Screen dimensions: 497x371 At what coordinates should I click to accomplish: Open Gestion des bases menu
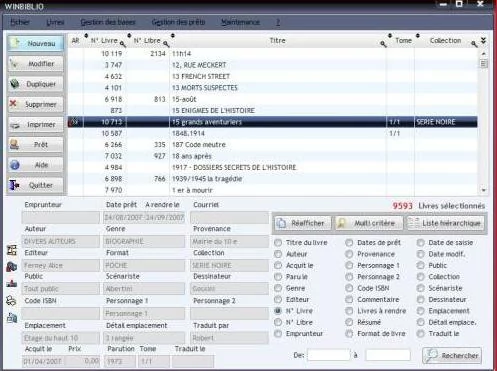(108, 22)
